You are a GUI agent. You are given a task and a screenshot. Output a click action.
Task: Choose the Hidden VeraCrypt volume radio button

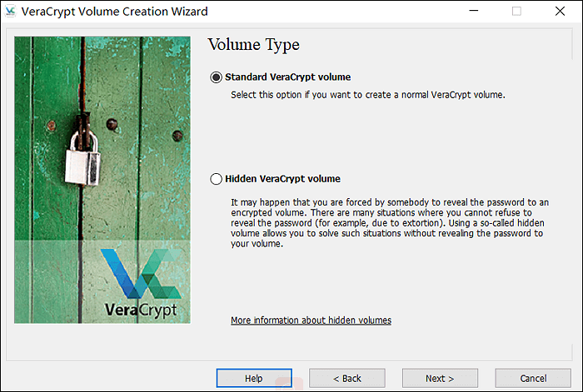pyautogui.click(x=217, y=179)
